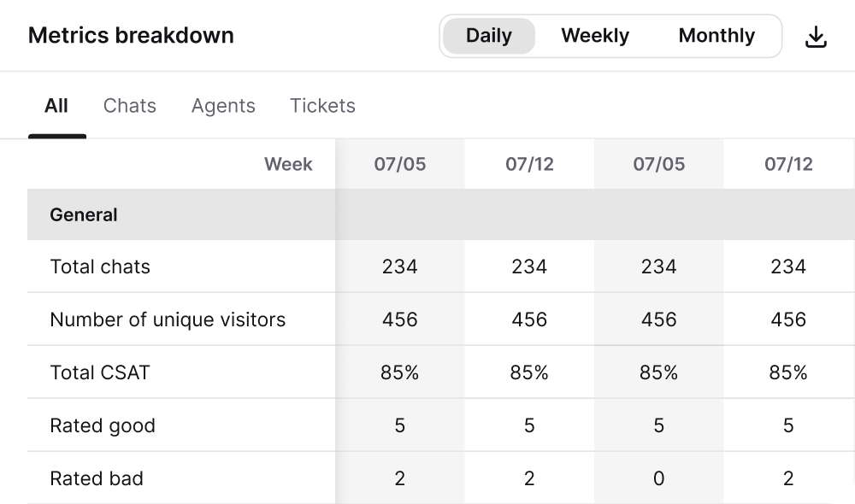The width and height of the screenshot is (855, 504).
Task: Select the Week column header
Action: [x=289, y=164]
